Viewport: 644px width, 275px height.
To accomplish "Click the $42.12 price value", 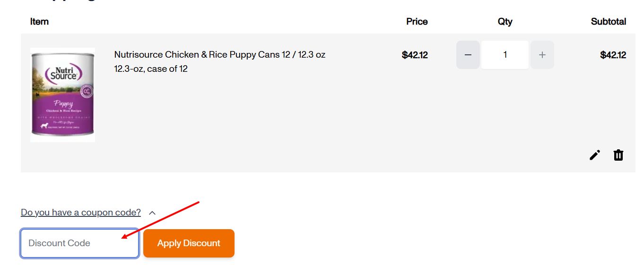I will [x=415, y=55].
